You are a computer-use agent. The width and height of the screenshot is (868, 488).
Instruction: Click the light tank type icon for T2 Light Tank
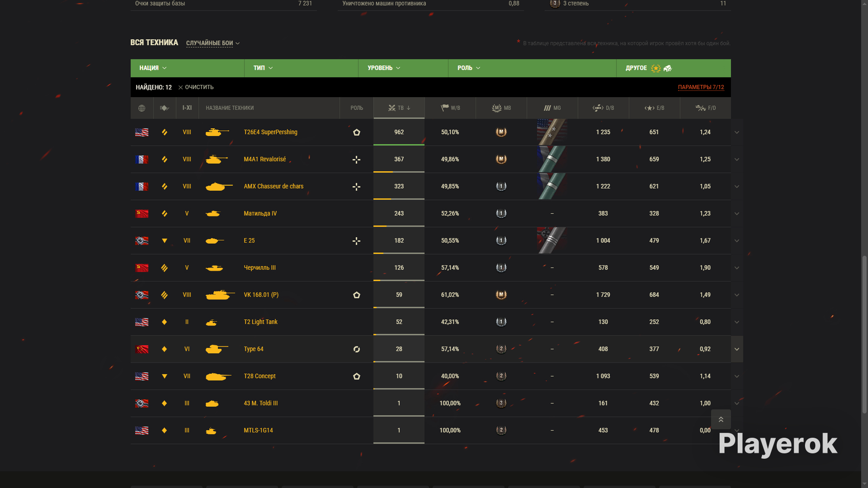coord(165,322)
